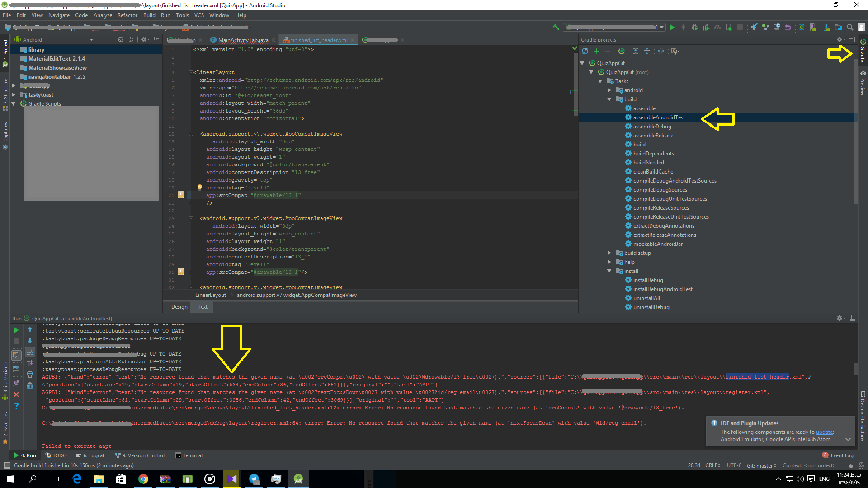The image size is (868, 488).
Task: Print the Run console output
Action: coord(30,375)
